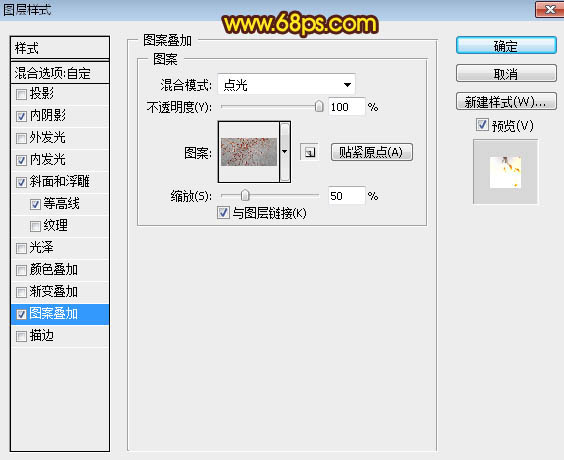Screen dimensions: 564x460
Task: Select the 描边 style entry label
Action: click(41, 336)
